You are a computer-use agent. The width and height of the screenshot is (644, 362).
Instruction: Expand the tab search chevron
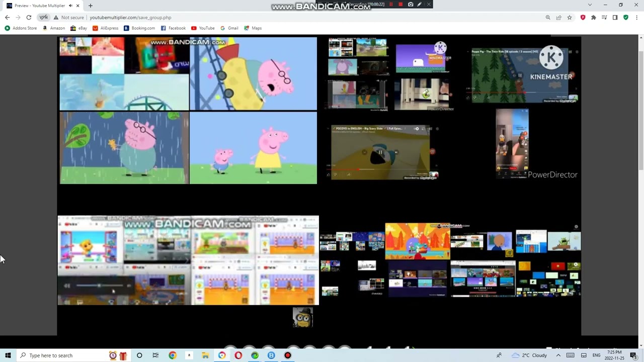coord(590,5)
